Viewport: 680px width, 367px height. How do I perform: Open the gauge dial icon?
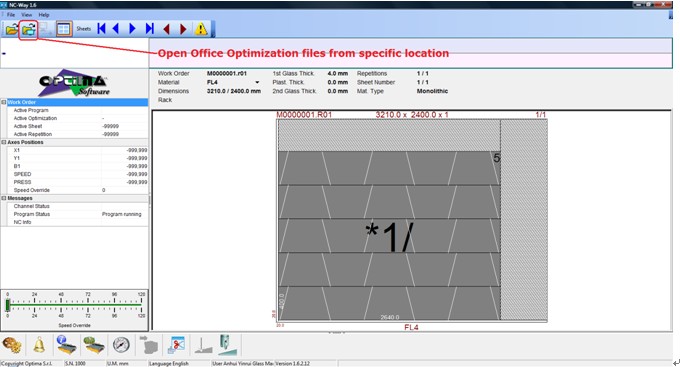(121, 345)
